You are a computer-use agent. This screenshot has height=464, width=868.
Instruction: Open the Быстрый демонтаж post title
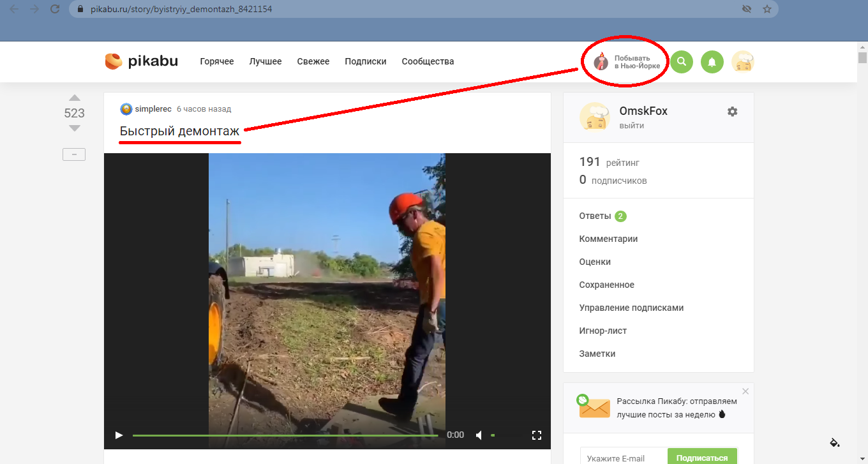(x=180, y=131)
